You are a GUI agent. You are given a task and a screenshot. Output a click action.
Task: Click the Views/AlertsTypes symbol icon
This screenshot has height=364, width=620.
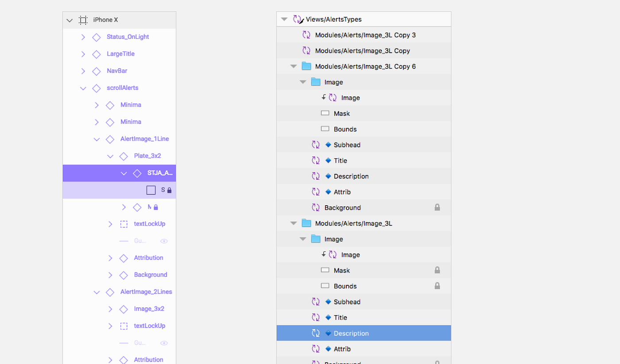tap(298, 19)
